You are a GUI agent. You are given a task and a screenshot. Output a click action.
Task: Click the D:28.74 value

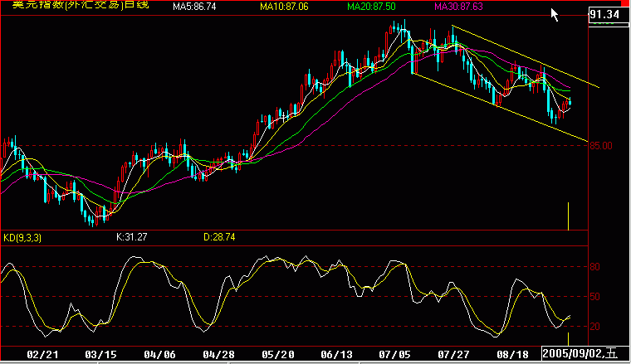[x=219, y=237]
